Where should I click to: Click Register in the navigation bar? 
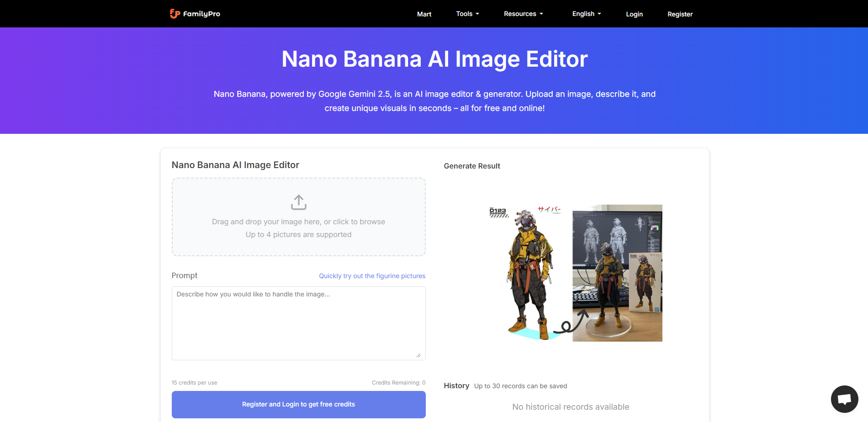coord(680,14)
